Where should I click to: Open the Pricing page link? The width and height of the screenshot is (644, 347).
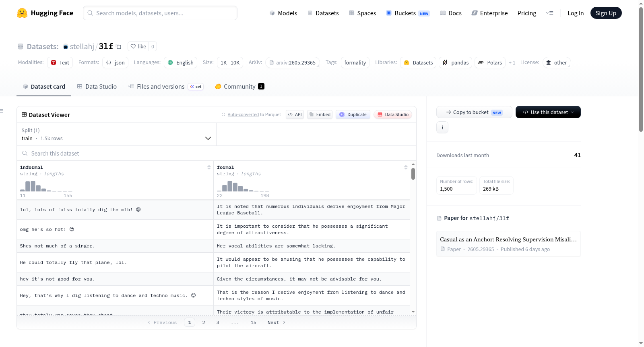pos(526,13)
